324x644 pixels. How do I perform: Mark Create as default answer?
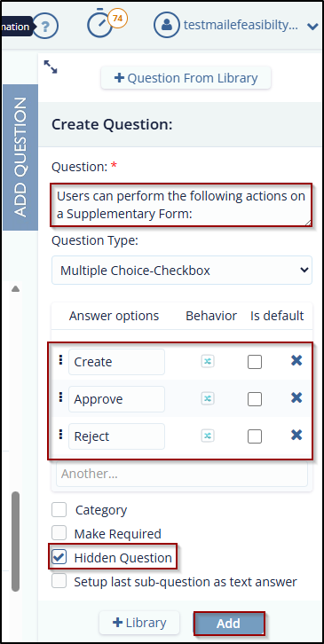click(255, 362)
